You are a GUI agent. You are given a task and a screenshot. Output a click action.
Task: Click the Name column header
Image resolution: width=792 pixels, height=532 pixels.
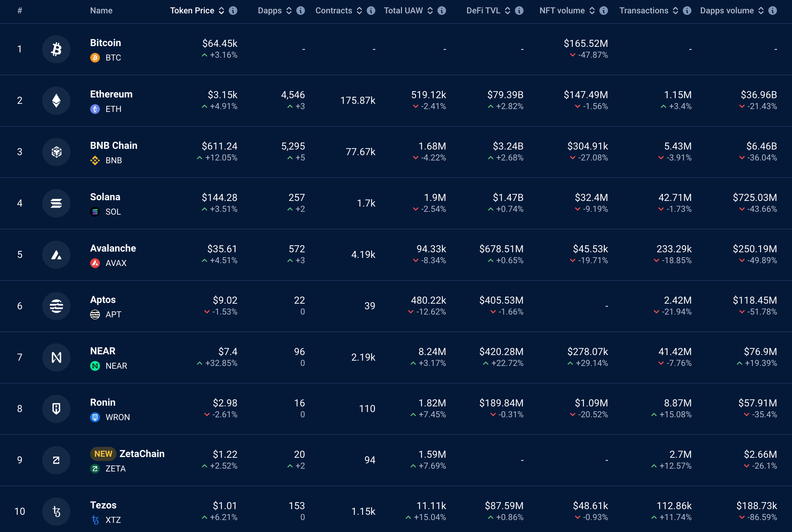[x=101, y=11]
